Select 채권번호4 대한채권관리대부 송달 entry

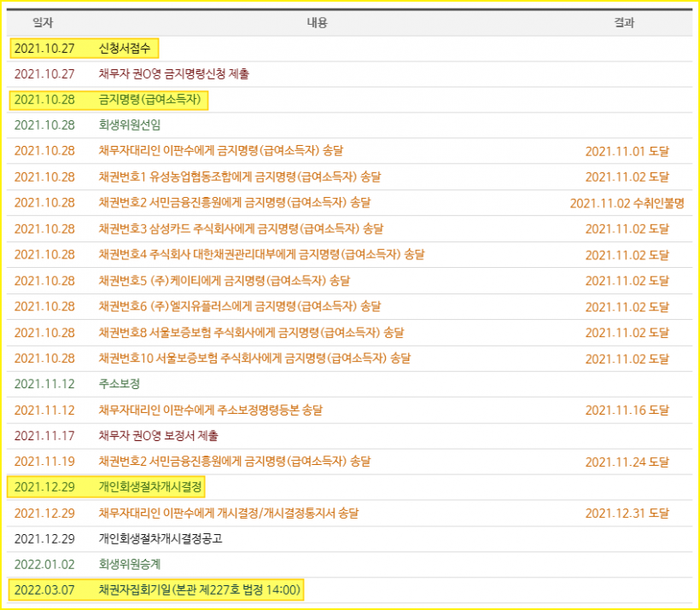point(261,254)
